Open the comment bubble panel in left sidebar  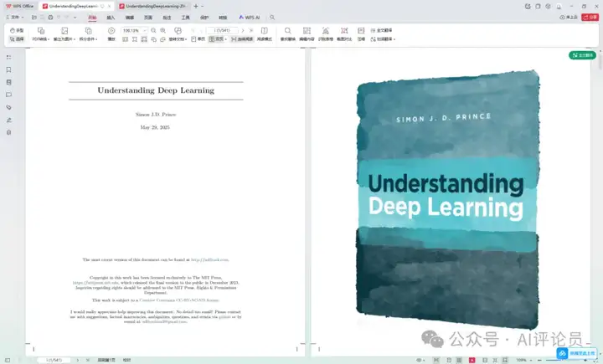9,95
